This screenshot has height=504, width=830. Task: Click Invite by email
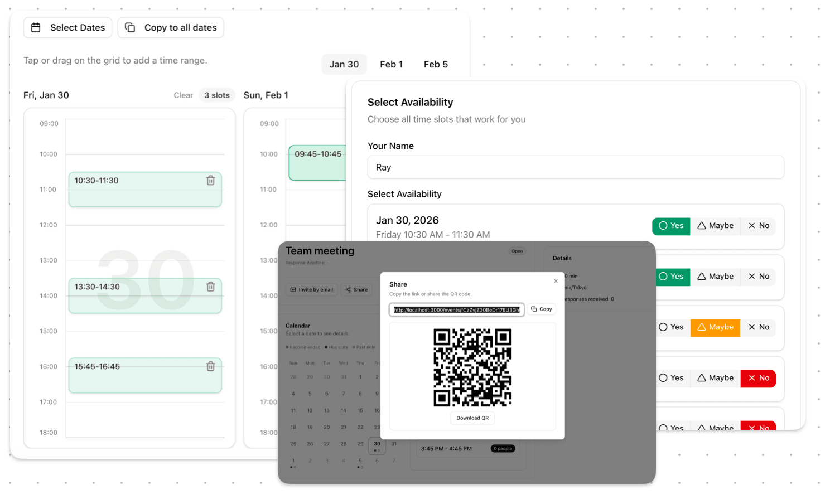click(x=311, y=290)
